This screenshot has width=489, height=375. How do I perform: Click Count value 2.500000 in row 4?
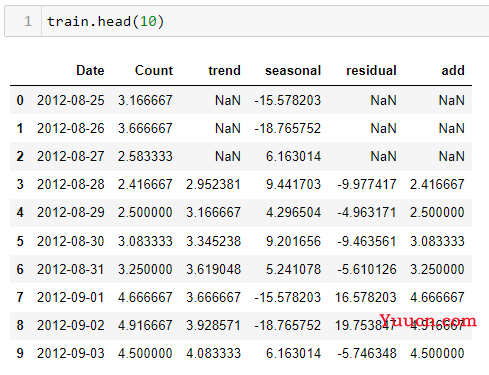pos(145,212)
